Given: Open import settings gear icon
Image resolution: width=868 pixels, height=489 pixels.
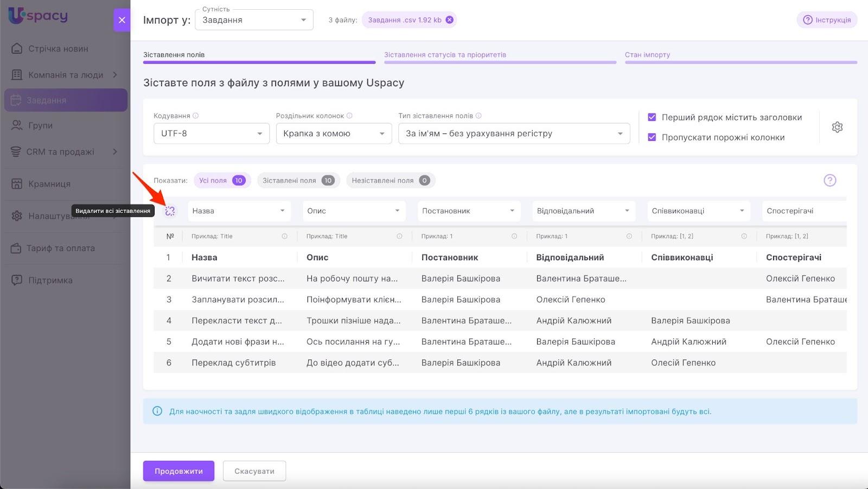Looking at the screenshot, I should pyautogui.click(x=837, y=127).
